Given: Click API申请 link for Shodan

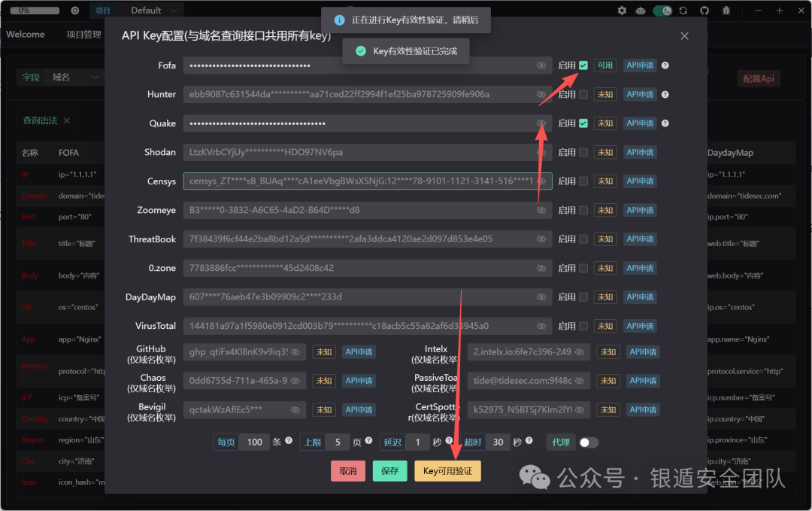Looking at the screenshot, I should tap(640, 152).
